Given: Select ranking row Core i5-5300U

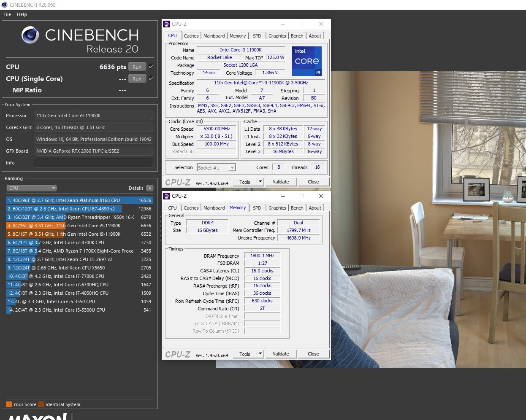Looking at the screenshot, I should (79, 310).
